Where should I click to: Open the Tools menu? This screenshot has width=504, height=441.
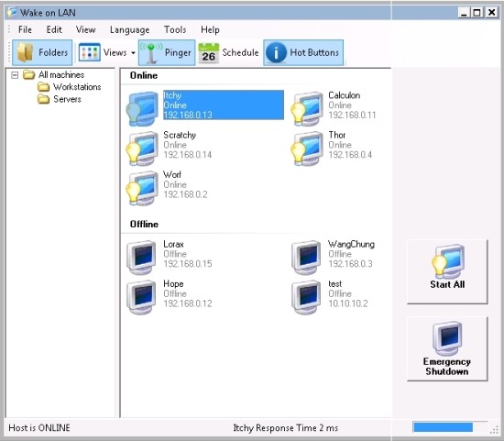click(175, 29)
